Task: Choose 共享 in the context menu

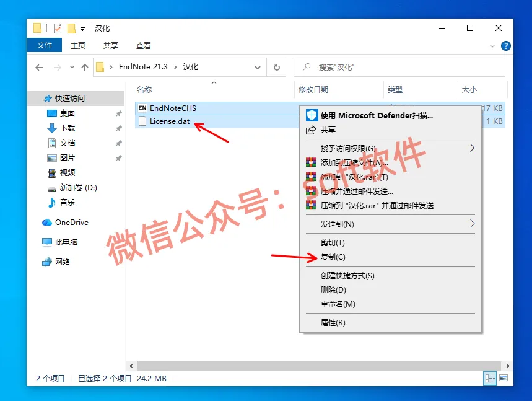Action: [x=390, y=130]
